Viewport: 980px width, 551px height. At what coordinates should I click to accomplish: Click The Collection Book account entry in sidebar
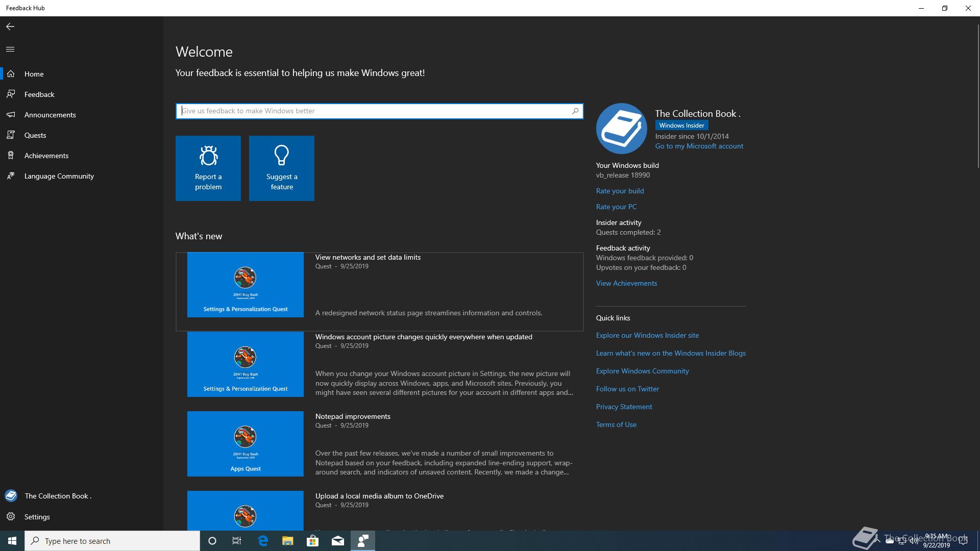82,496
